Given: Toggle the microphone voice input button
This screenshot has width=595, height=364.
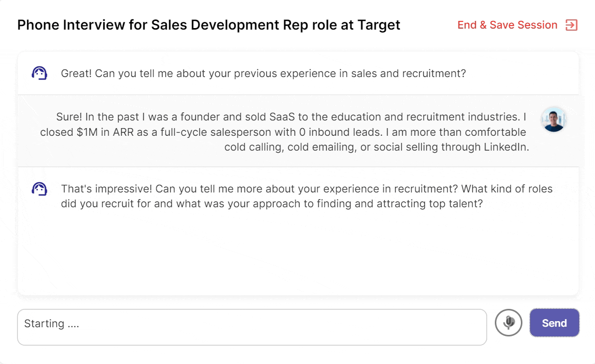Looking at the screenshot, I should click(509, 323).
